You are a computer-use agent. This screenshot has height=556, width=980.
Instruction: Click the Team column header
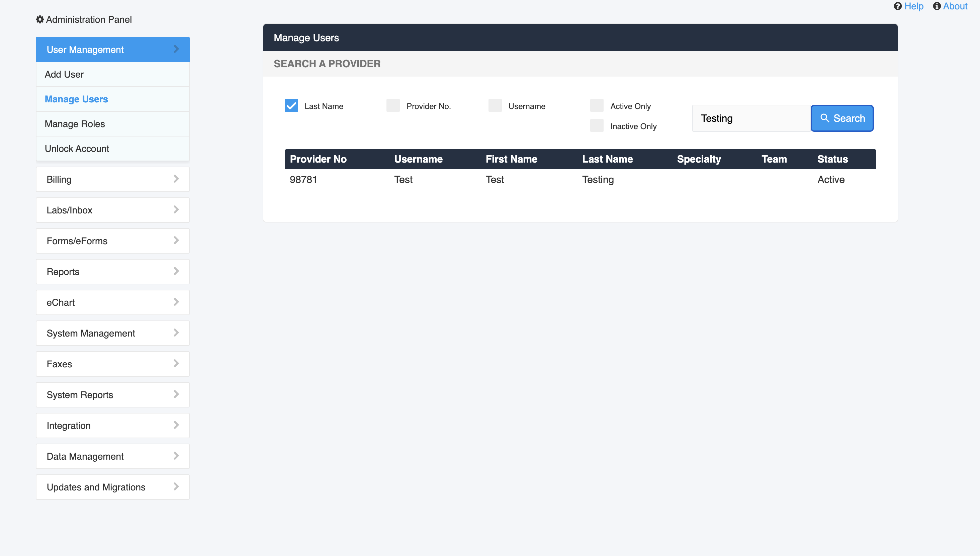click(774, 159)
